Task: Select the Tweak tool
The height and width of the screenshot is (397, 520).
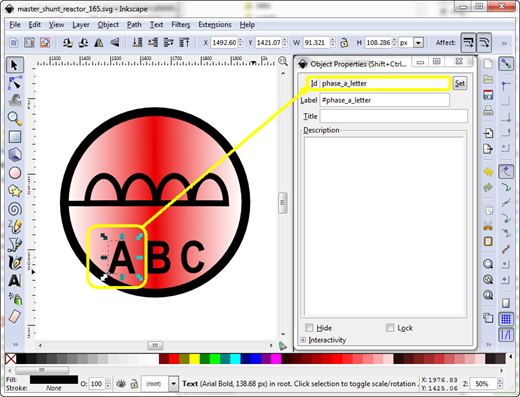Action: tap(14, 100)
